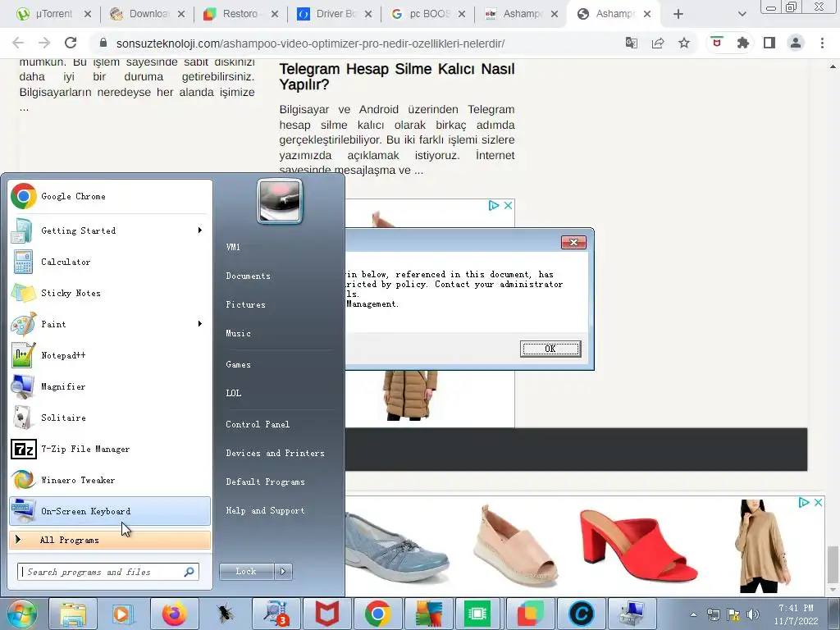Open Default Programs
The width and height of the screenshot is (840, 630).
(x=265, y=482)
